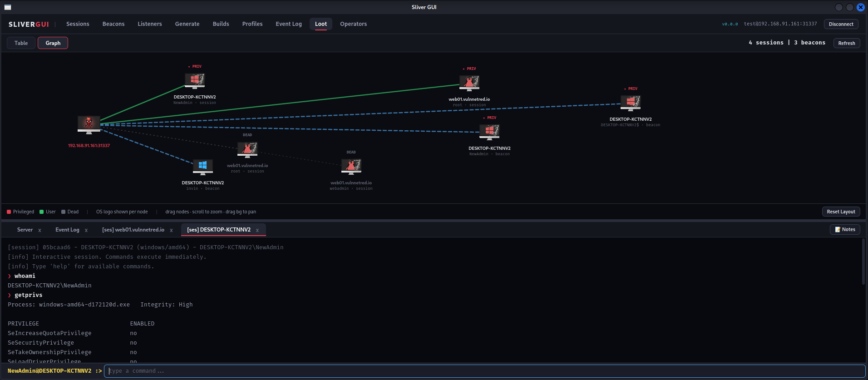
Task: Click the SeIncreaseQuotaPrivilege row
Action: click(72, 333)
